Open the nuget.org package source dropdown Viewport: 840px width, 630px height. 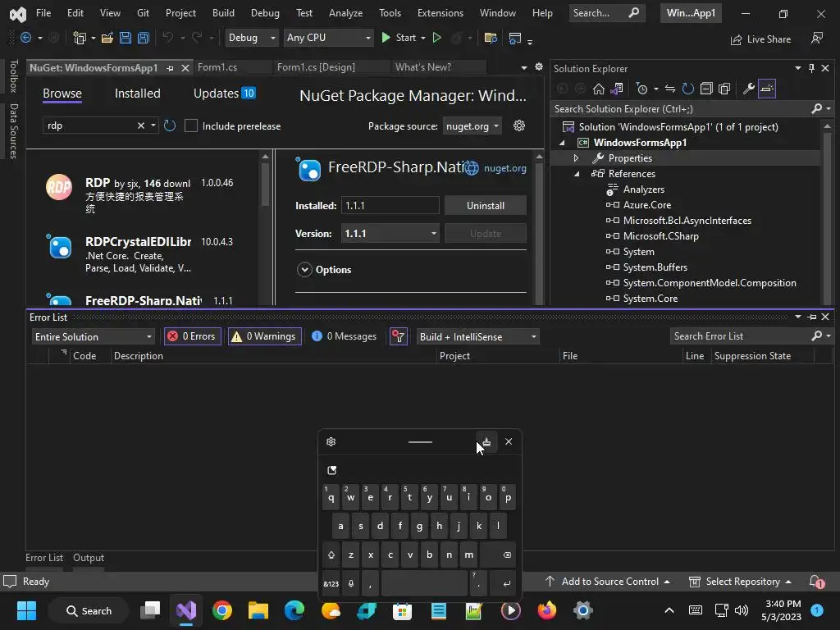472,126
